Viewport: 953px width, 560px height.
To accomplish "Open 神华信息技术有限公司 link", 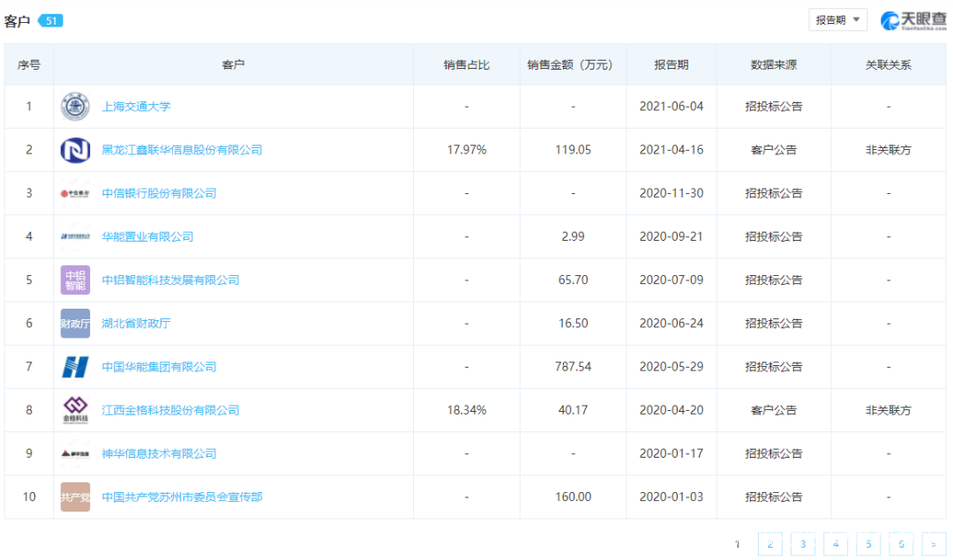I will [159, 453].
